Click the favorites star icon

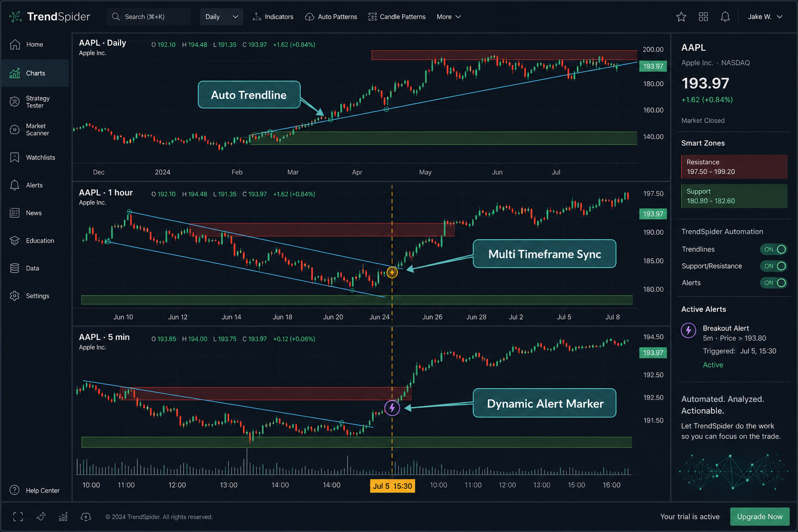[681, 17]
